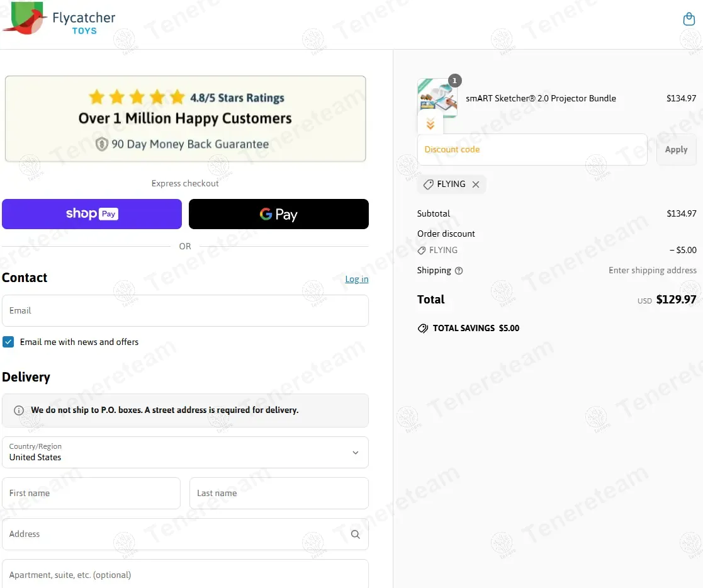Focus the Discount code field
This screenshot has height=588, width=703.
[532, 149]
